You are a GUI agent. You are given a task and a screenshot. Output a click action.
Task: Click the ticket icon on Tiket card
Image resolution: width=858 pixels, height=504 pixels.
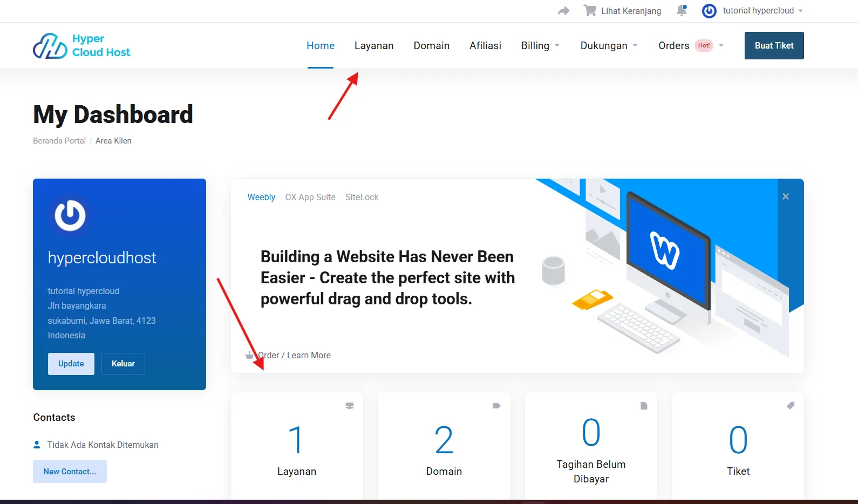[791, 406]
